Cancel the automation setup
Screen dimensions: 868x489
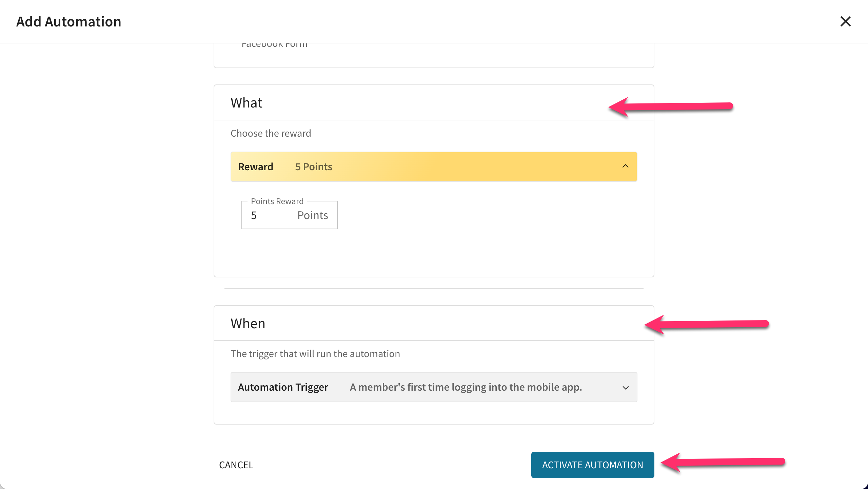[x=236, y=465]
